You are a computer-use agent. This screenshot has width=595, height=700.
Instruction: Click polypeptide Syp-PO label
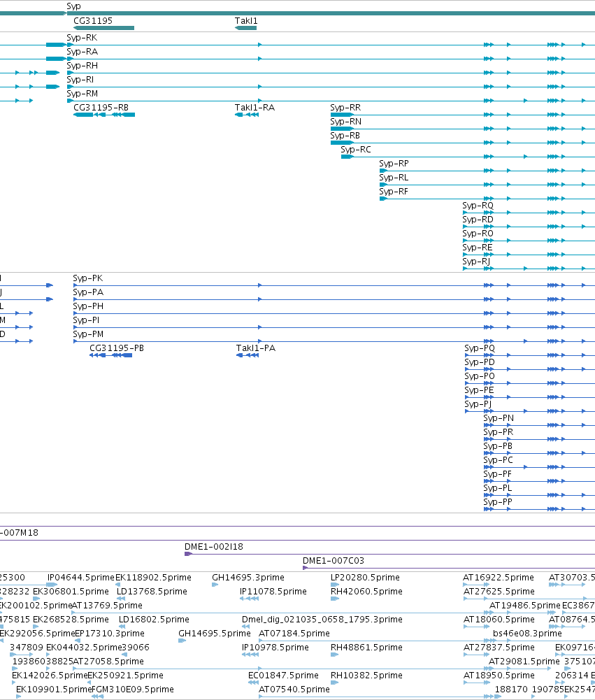click(x=480, y=376)
